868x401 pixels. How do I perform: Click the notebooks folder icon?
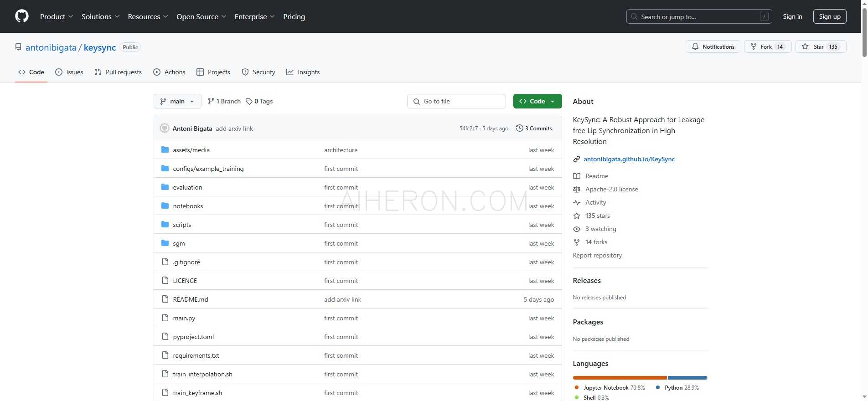coord(165,206)
